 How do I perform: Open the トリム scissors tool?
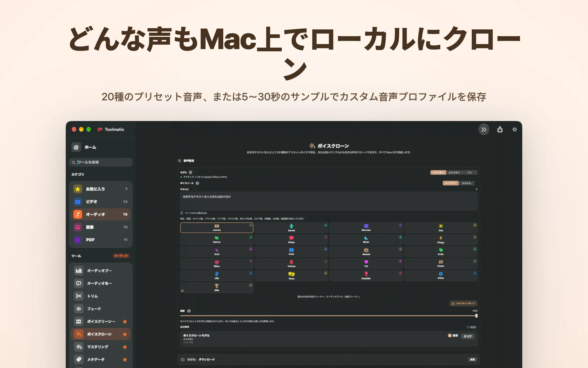point(101,296)
